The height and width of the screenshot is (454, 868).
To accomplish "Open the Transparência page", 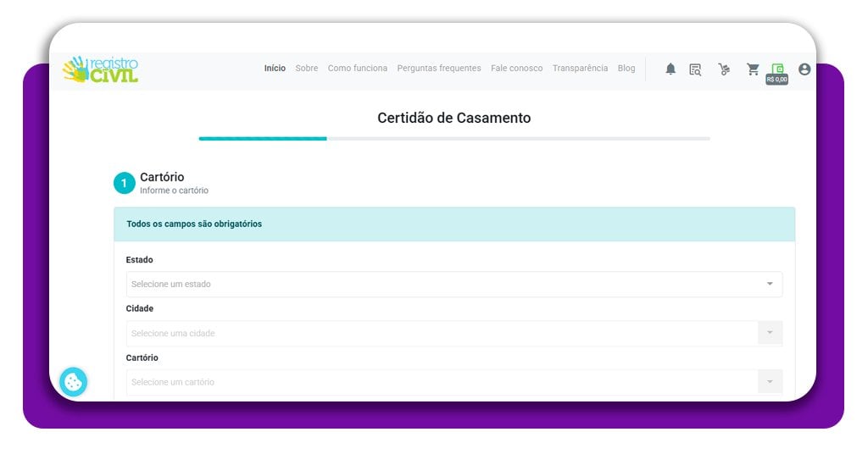I will 580,69.
